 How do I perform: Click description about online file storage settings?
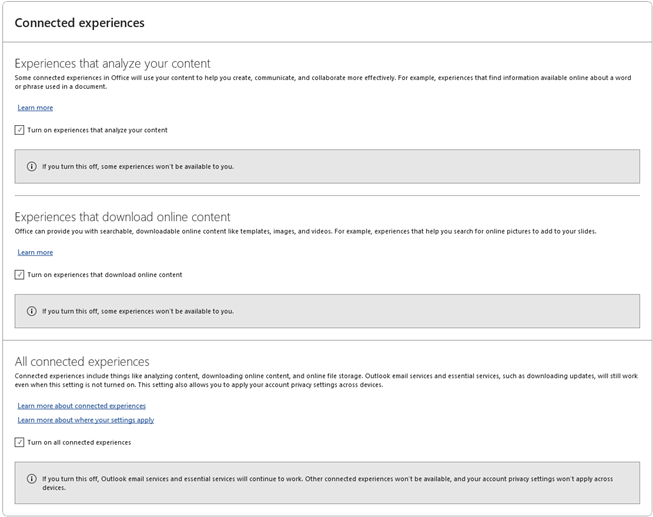pos(320,380)
